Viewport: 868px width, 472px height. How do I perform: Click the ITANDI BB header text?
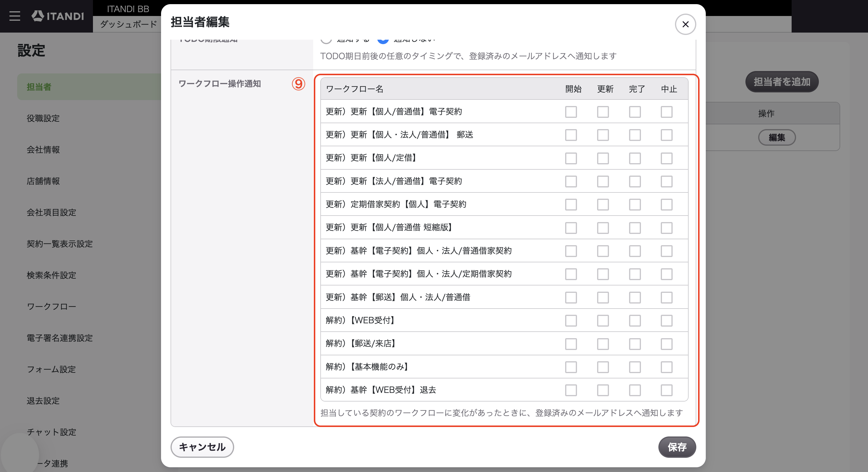pyautogui.click(x=128, y=9)
